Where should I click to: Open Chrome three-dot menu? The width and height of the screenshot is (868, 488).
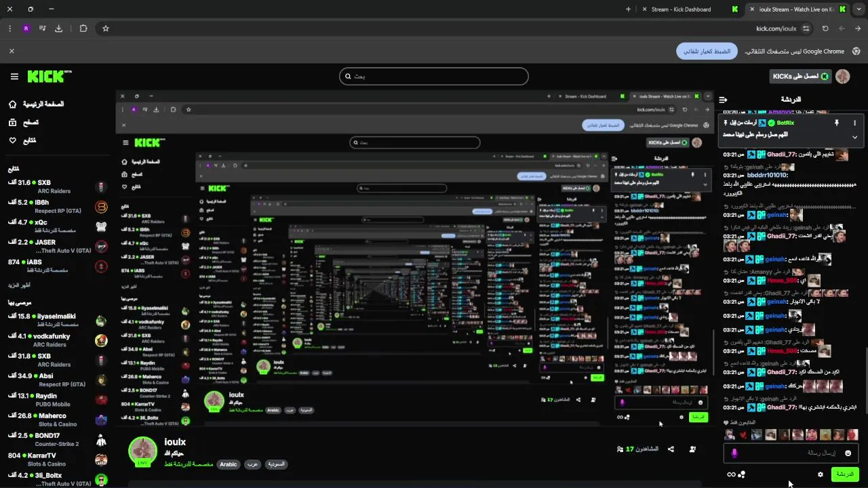point(9,28)
